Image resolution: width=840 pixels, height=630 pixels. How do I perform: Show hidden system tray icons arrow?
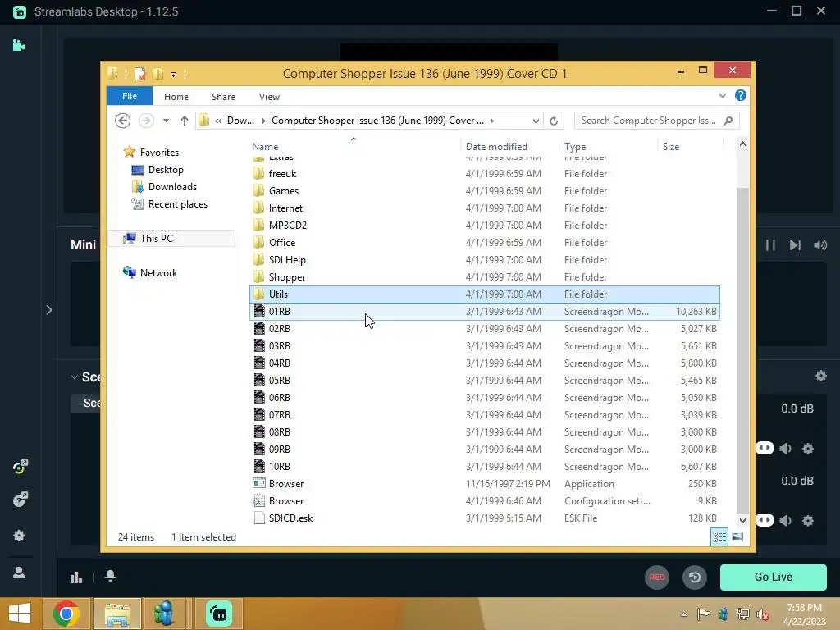coord(683,614)
